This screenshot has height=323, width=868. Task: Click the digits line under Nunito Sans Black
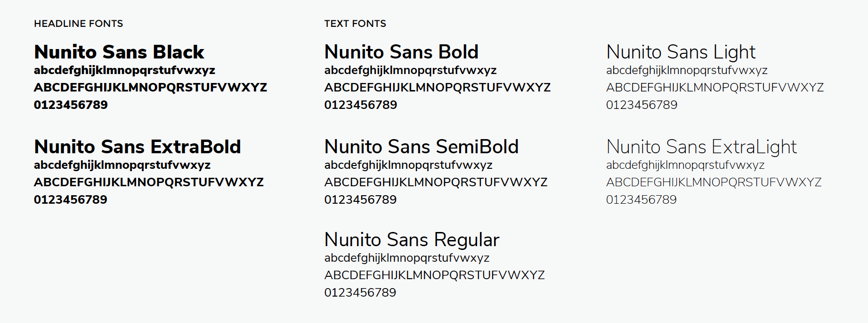(71, 105)
